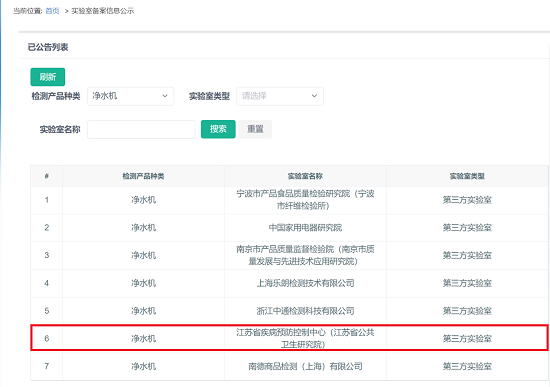The width and height of the screenshot is (550, 387).
Task: Select 宁波市产品食品质量检验研究院 lab name cell
Action: coord(305,200)
